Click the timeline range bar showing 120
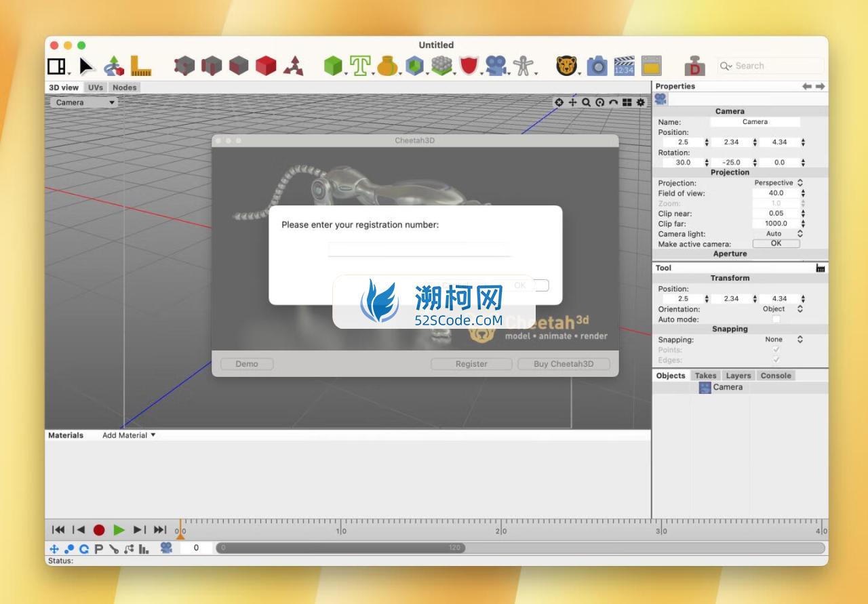This screenshot has height=604, width=868. (340, 548)
